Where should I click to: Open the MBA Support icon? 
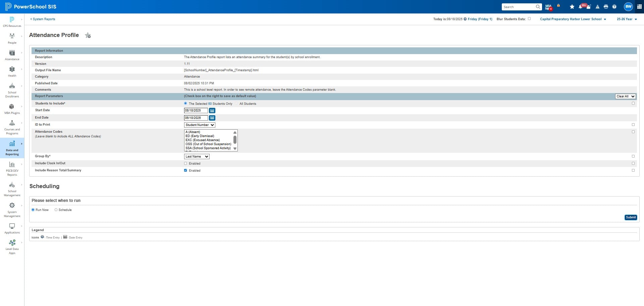548,7
